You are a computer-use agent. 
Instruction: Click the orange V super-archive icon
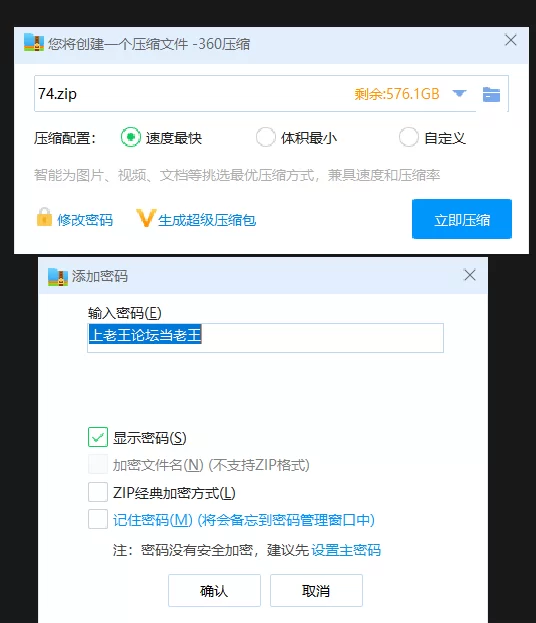tap(145, 218)
